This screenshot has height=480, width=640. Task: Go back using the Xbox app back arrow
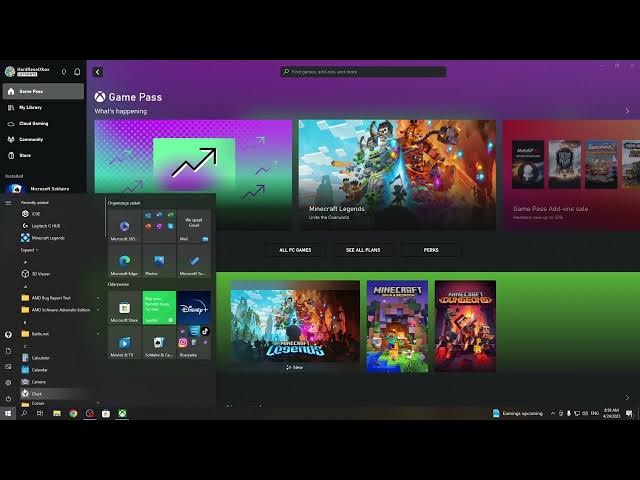(x=98, y=72)
